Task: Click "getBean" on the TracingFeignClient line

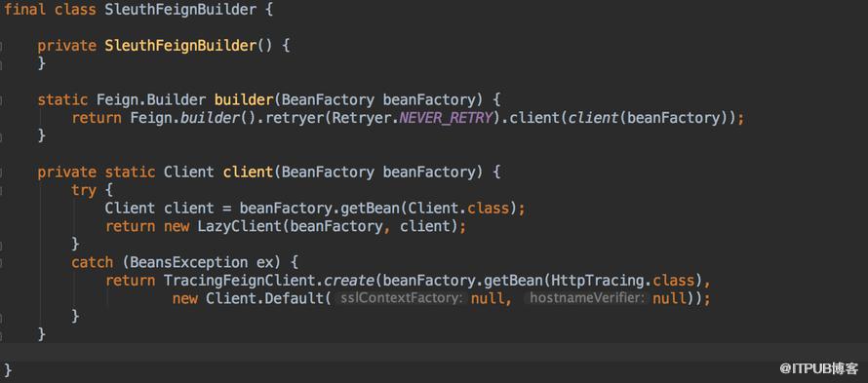Action: pyautogui.click(x=513, y=281)
